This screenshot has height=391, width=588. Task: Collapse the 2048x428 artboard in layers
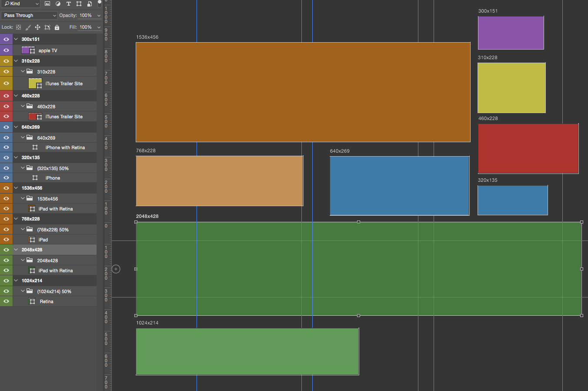16,250
